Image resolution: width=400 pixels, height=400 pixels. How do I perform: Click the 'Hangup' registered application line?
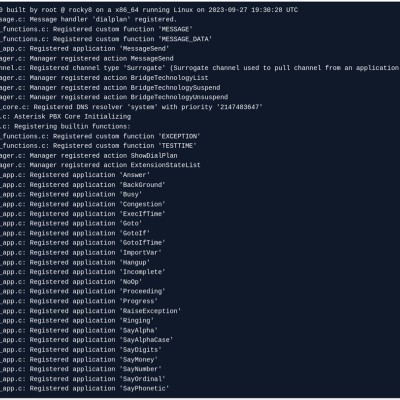pos(75,262)
